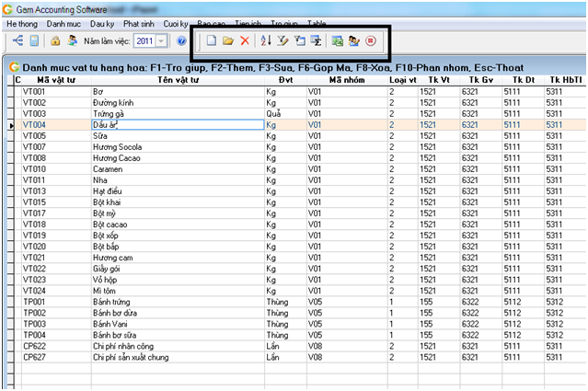Select the 'VT019' code cell
This screenshot has width=588, height=391.
pyautogui.click(x=56, y=236)
